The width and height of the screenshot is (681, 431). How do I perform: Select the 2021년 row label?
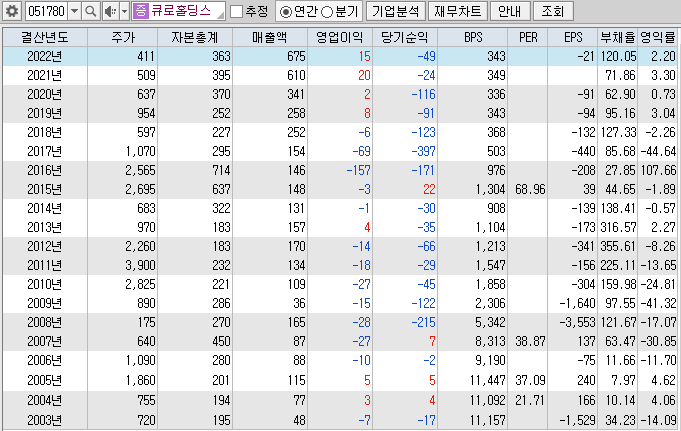coord(45,75)
